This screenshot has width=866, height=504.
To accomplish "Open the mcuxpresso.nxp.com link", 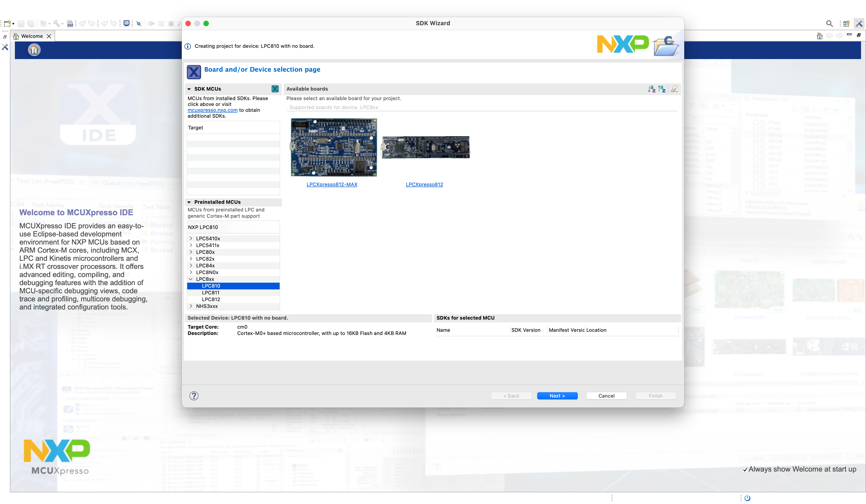I will [x=212, y=110].
